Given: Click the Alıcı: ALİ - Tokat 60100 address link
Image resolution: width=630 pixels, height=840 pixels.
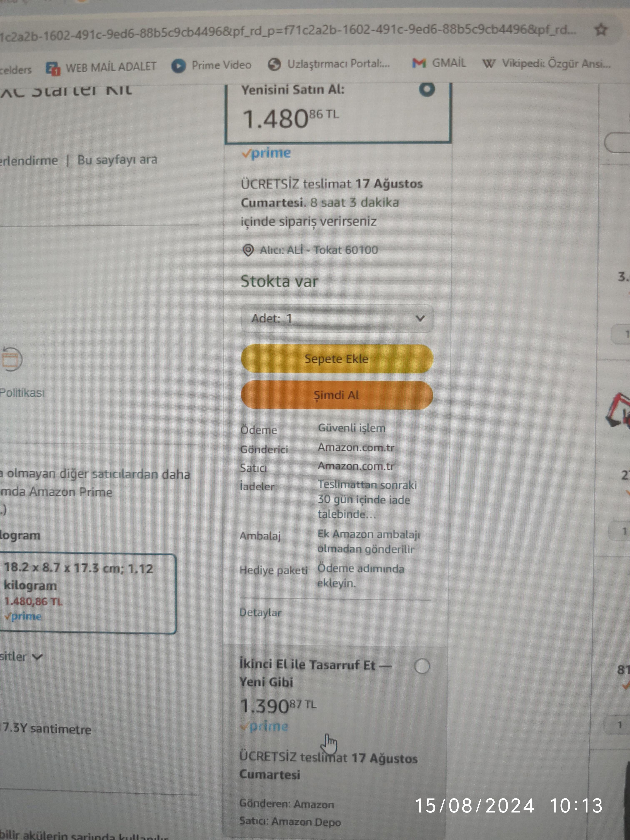Looking at the screenshot, I should pos(319,250).
